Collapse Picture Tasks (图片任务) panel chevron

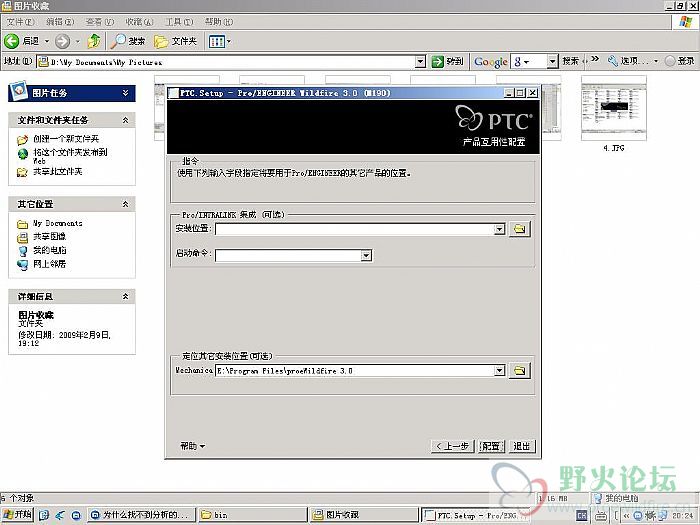(x=125, y=93)
